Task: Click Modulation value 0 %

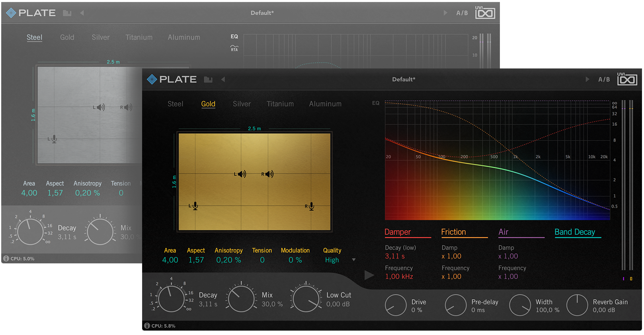Action: click(x=295, y=260)
